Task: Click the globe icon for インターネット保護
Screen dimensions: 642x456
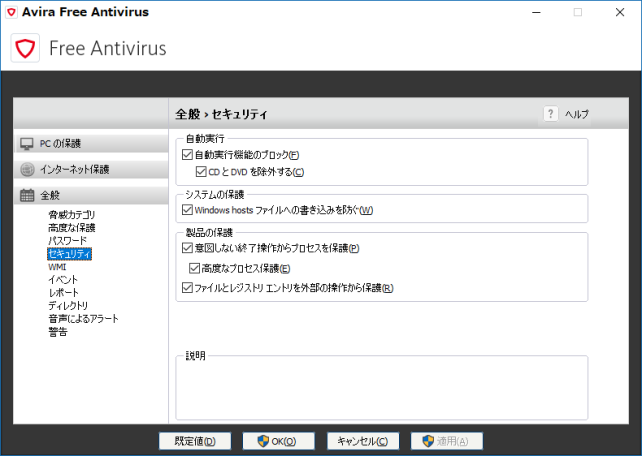Action: (27, 169)
